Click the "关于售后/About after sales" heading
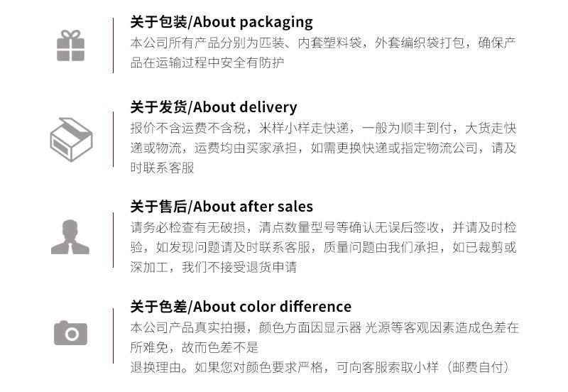This screenshot has height=392, width=568. coord(221,207)
